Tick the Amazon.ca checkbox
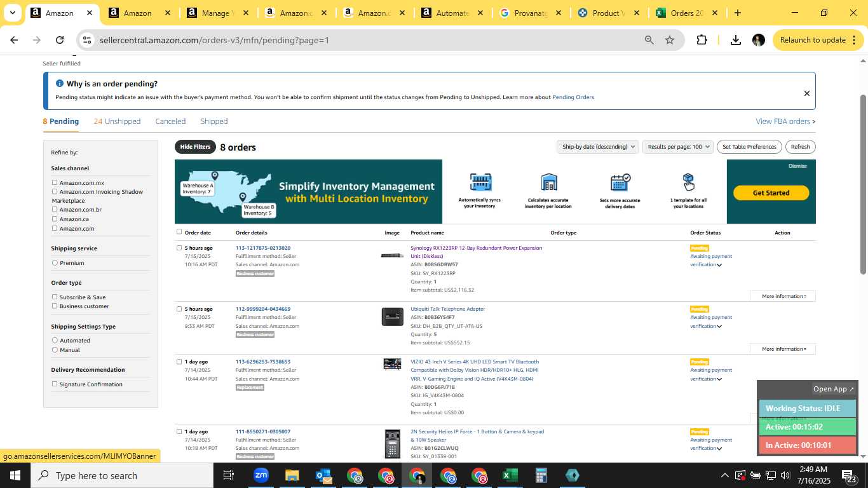Screen dimensions: 868x488 click(55, 219)
